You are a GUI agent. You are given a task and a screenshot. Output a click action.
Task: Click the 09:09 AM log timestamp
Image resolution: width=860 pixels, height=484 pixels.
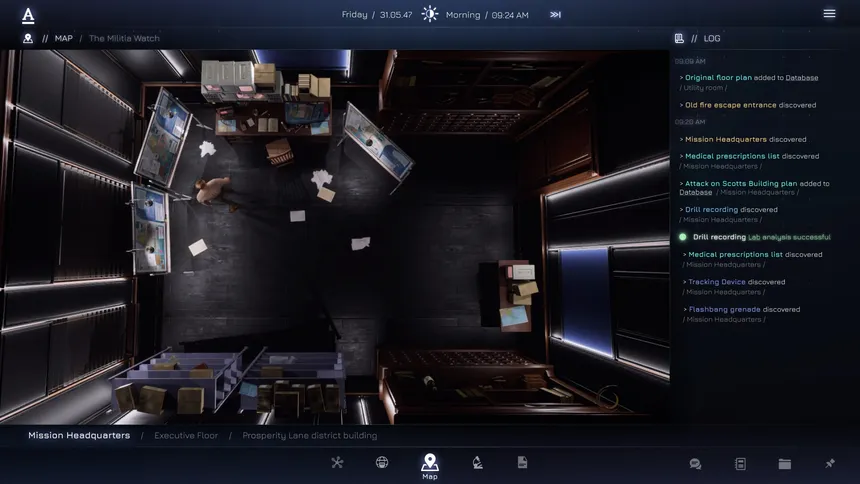point(690,61)
